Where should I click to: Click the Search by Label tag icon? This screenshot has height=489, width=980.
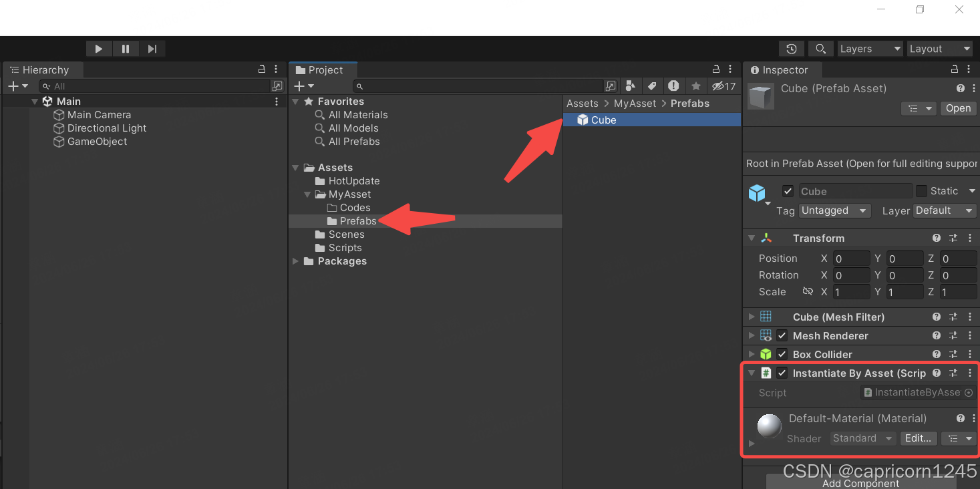point(652,86)
